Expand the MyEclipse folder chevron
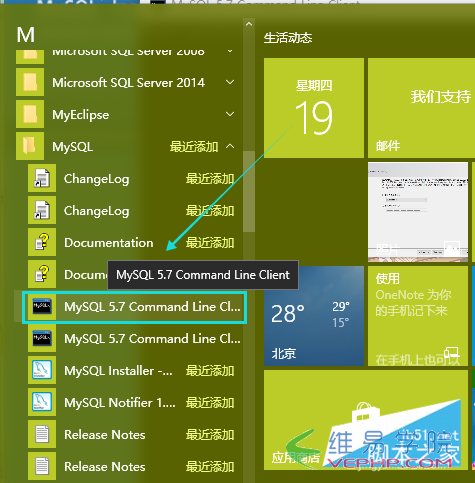This screenshot has height=483, width=475. point(230,114)
